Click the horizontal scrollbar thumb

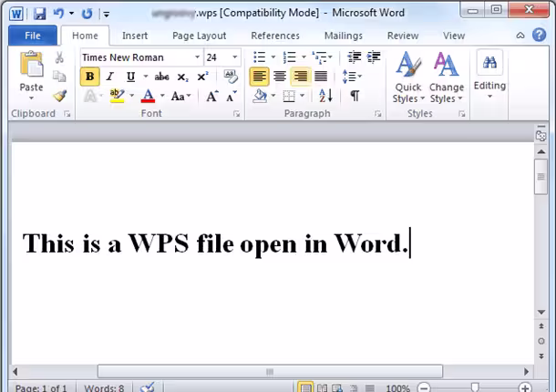click(270, 371)
